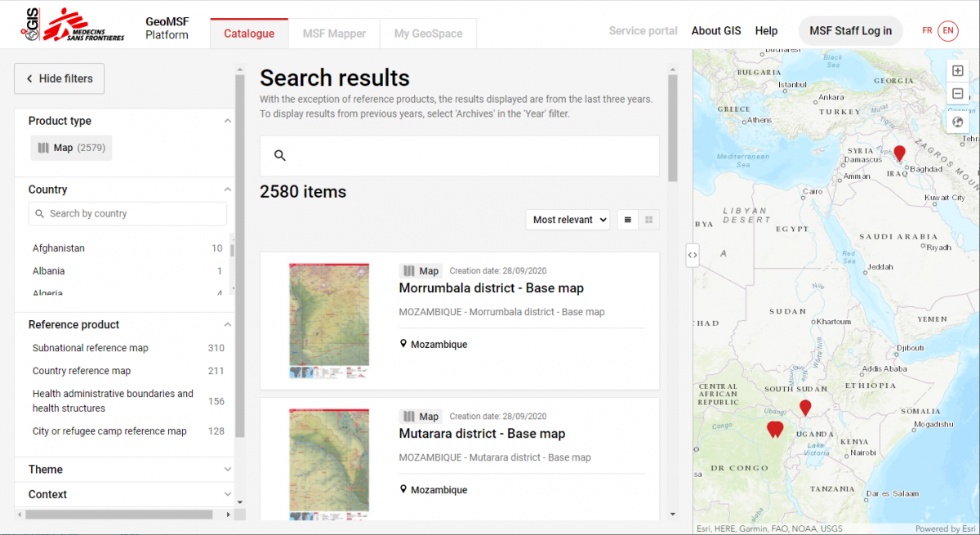The height and width of the screenshot is (535, 980).
Task: Open Morrumbala district - Base map title
Action: pyautogui.click(x=491, y=288)
